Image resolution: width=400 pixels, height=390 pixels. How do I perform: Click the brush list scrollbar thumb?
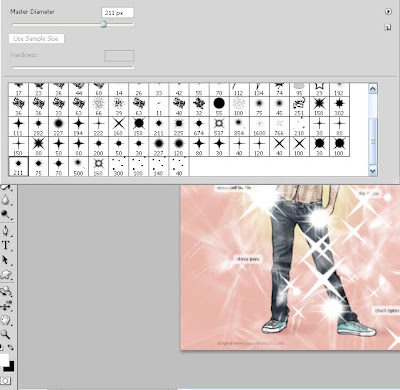(x=373, y=141)
